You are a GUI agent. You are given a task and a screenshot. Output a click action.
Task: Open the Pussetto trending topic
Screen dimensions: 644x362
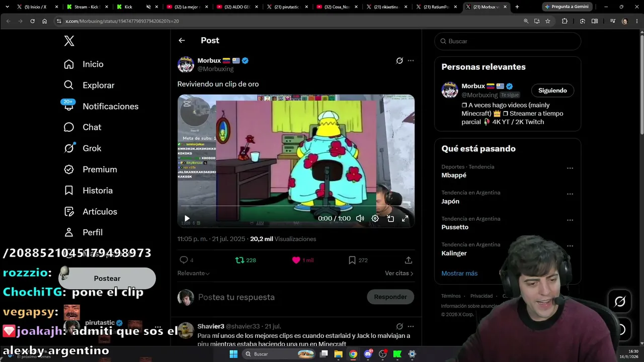pos(455,227)
